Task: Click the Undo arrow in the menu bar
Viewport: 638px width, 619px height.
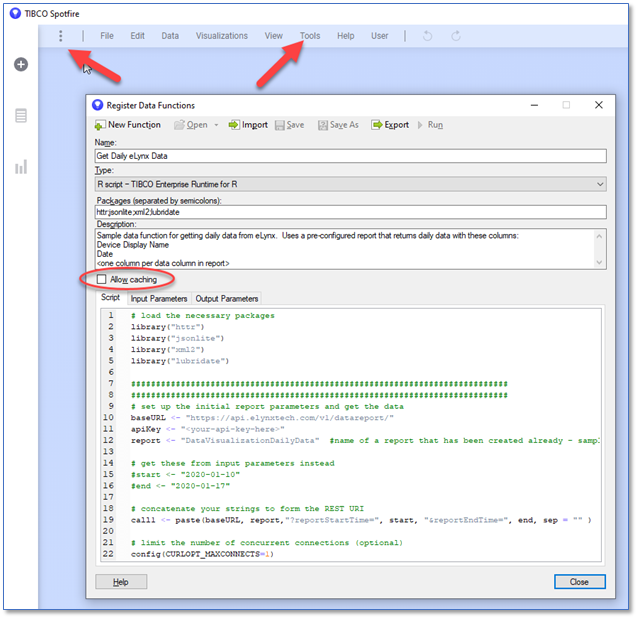Action: 427,36
